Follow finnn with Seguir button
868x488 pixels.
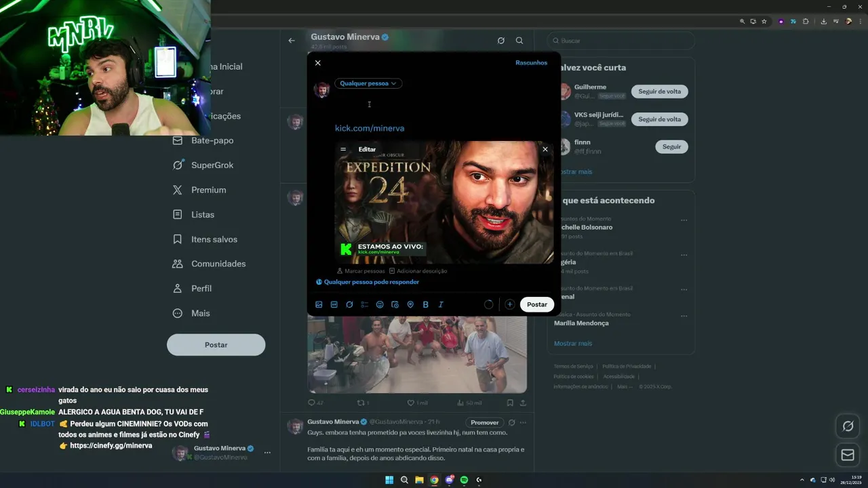tap(671, 147)
